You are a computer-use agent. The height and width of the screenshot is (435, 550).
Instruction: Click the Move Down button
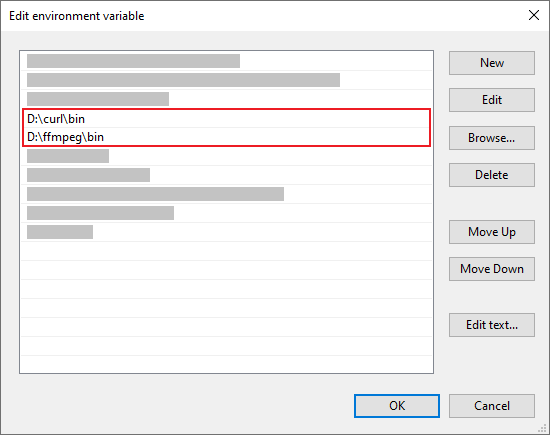(x=492, y=269)
